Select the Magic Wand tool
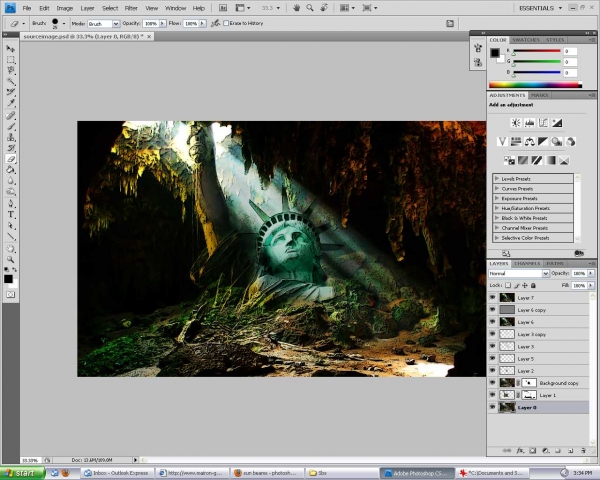This screenshot has width=600, height=480. pos(10,81)
